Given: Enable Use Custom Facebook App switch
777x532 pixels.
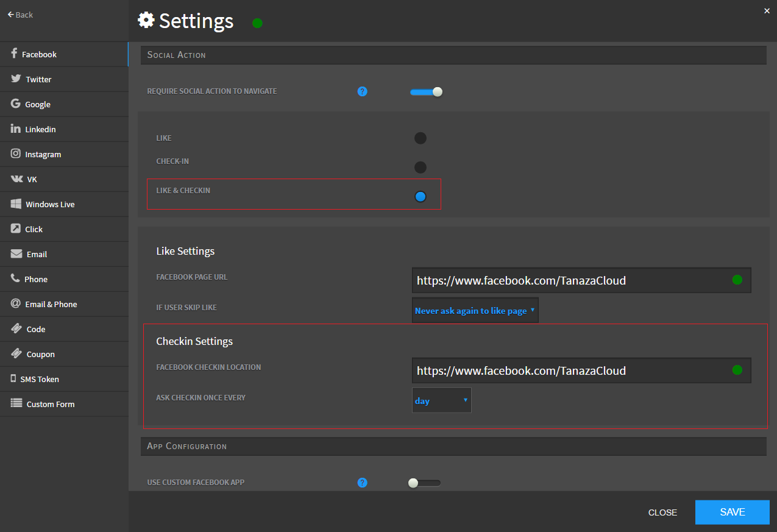Looking at the screenshot, I should click(424, 483).
